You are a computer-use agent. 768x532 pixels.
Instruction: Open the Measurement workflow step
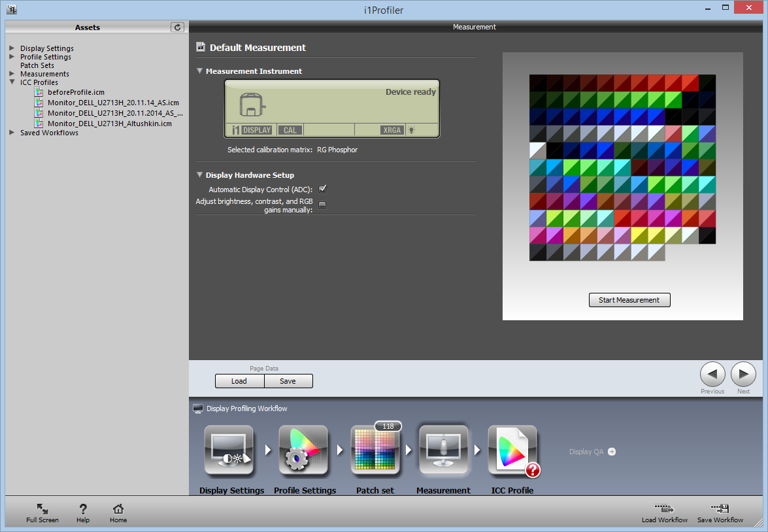pos(443,451)
